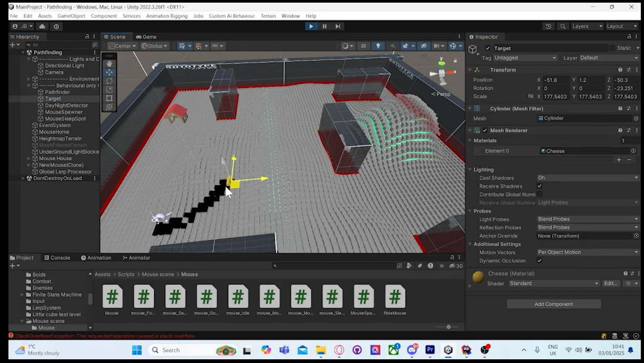
Task: Switch to the Console tab
Action: point(57,257)
